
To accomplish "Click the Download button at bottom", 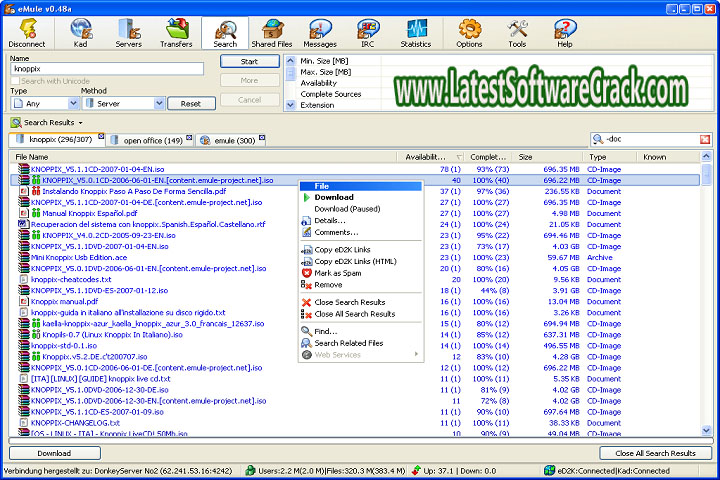I will [x=55, y=453].
